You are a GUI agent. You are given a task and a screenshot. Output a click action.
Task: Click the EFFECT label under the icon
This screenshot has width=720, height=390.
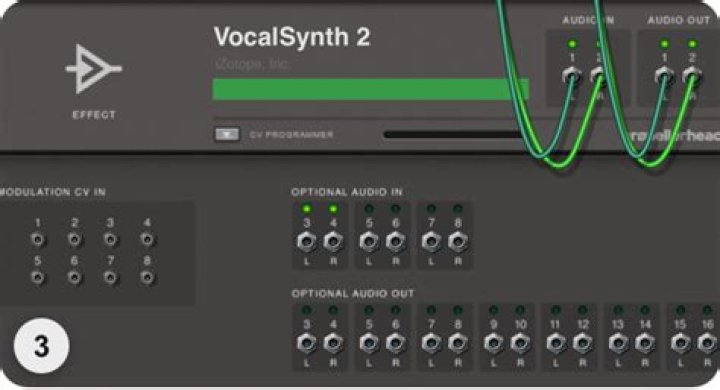[94, 115]
